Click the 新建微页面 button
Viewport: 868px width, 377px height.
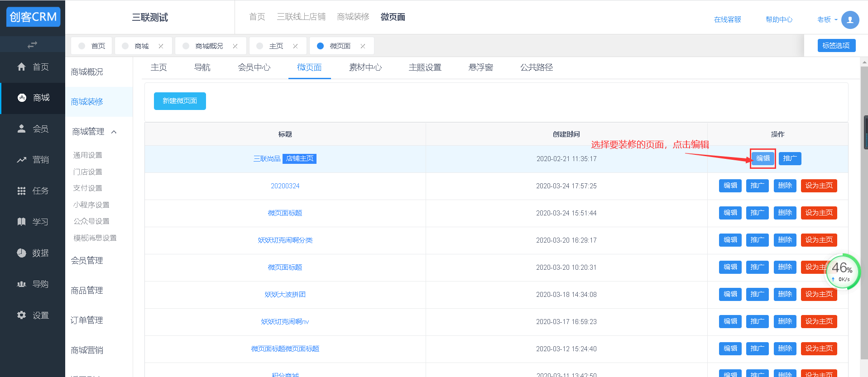coord(180,101)
